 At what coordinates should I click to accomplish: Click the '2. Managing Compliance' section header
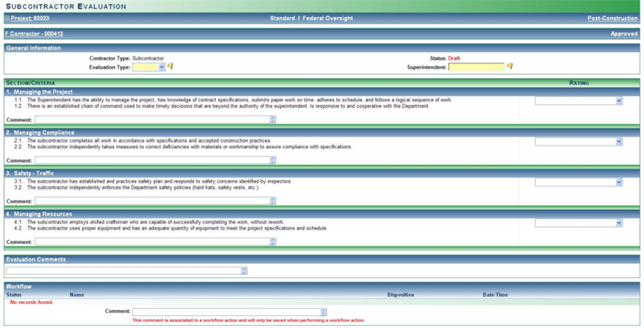click(x=40, y=132)
